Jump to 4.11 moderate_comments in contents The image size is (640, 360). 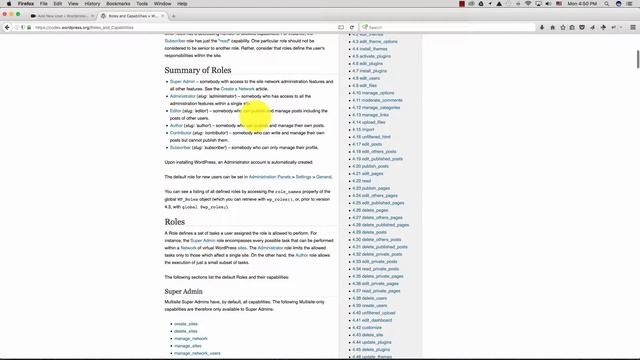tap(377, 100)
